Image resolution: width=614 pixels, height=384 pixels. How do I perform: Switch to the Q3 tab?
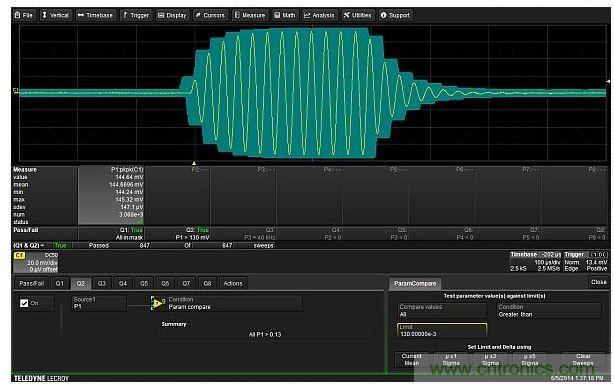[x=102, y=283]
